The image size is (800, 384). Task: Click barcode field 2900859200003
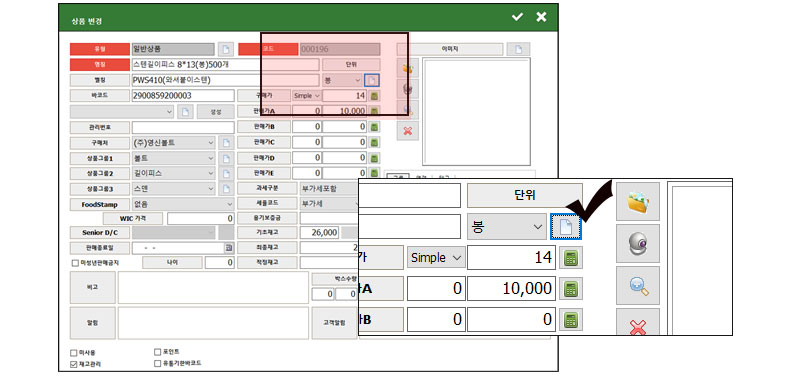[183, 95]
